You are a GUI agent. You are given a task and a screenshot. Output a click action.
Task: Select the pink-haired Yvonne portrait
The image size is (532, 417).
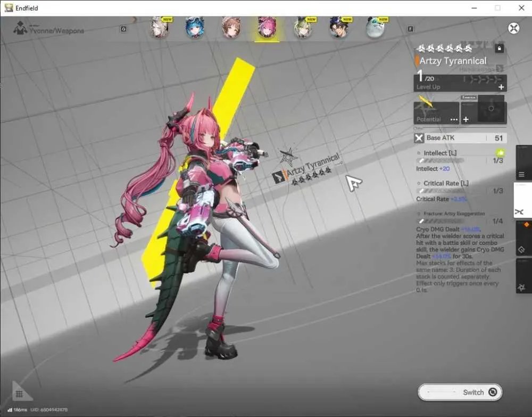tap(267, 27)
